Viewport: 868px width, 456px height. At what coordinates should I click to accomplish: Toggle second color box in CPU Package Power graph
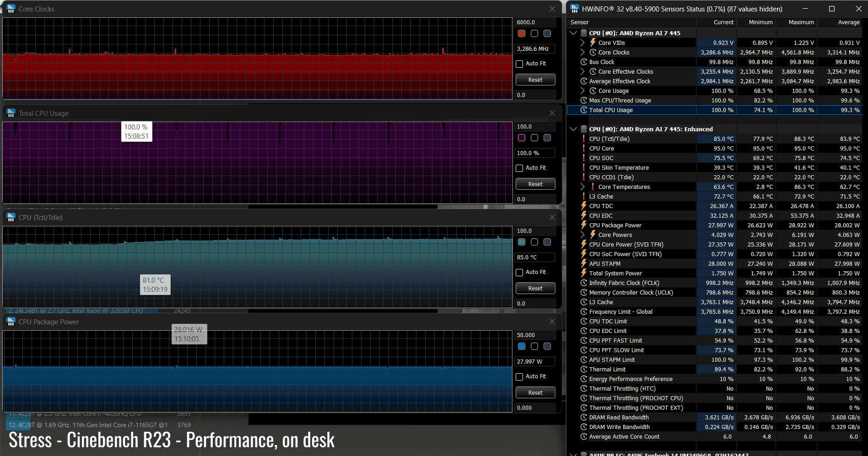tap(534, 346)
